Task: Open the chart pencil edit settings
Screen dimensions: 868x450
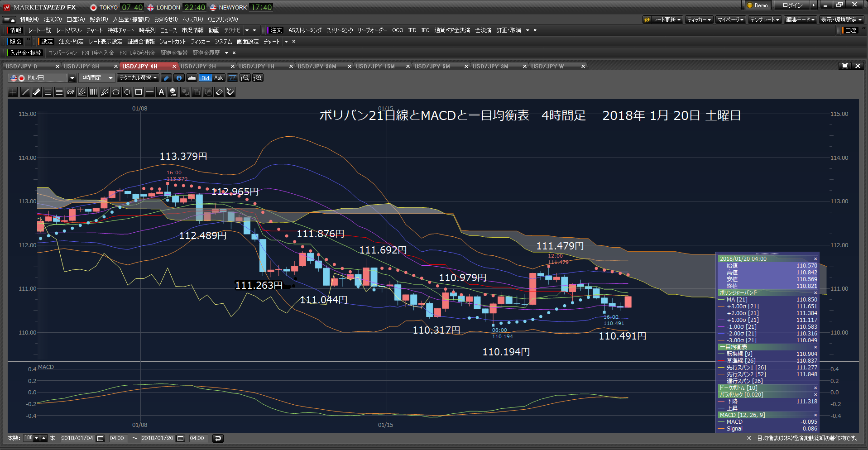Action: (166, 78)
